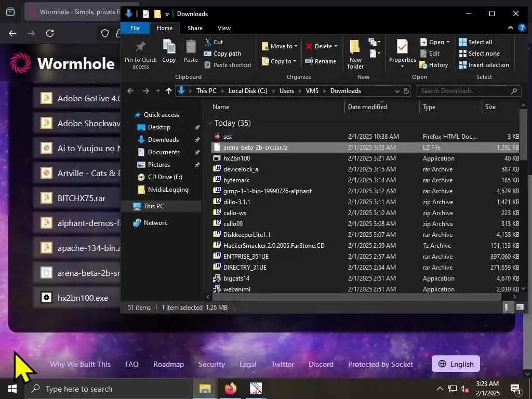The height and width of the screenshot is (399, 532).
Task: Open the File ribbon tab
Action: 135,28
